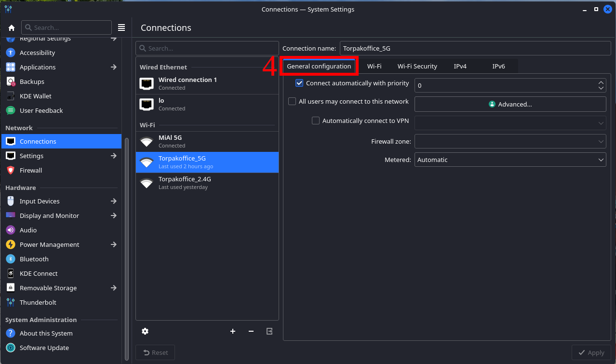The image size is (616, 364).
Task: Switch to the IPv4 tab
Action: click(x=460, y=67)
